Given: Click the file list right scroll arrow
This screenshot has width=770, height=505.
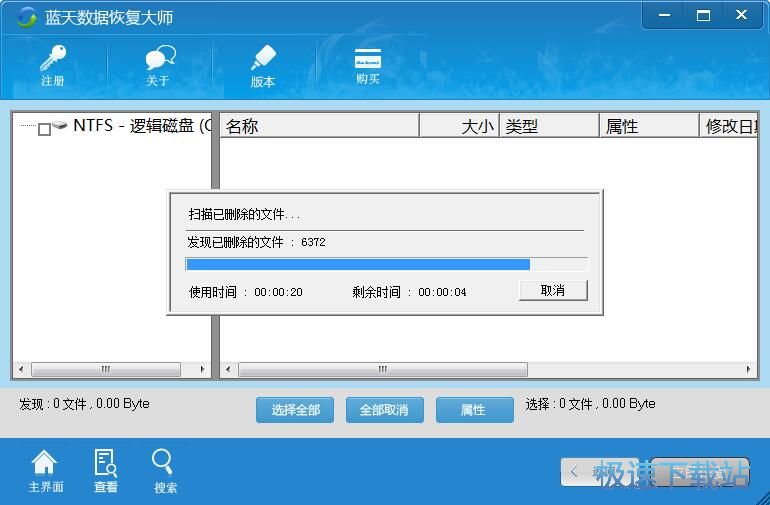Looking at the screenshot, I should [748, 369].
